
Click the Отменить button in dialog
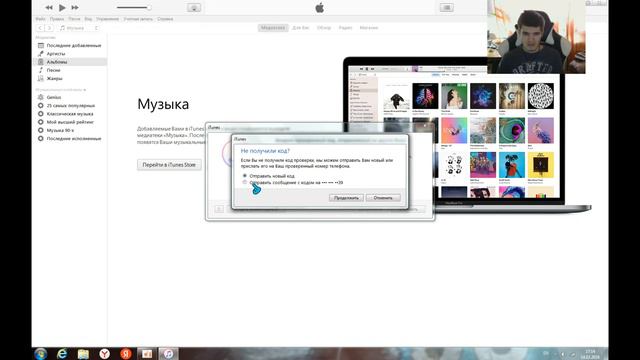tap(383, 198)
